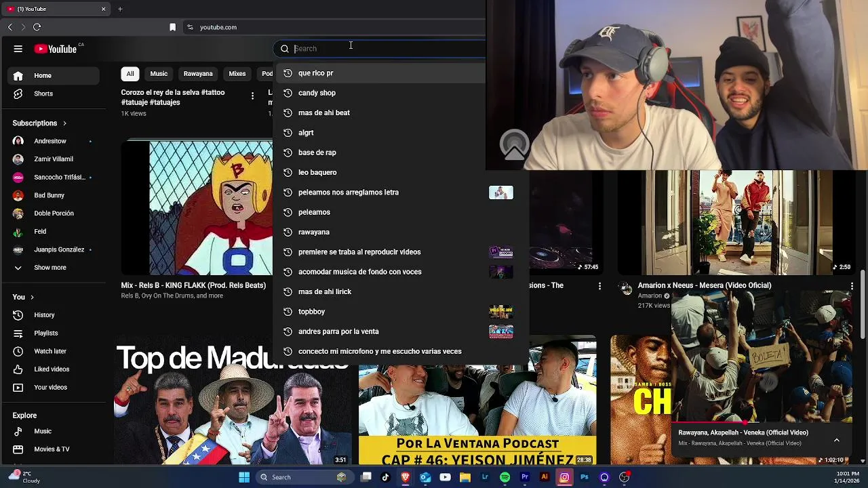Open options for the Sessions video

[599, 287]
